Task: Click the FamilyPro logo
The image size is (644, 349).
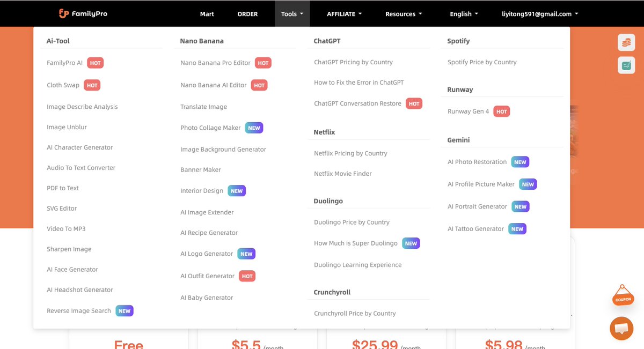Action: pyautogui.click(x=83, y=13)
